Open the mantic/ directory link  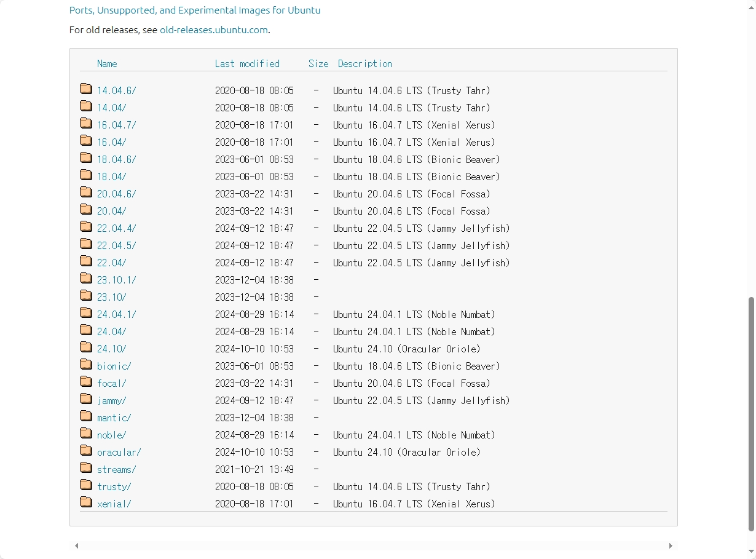click(x=114, y=418)
